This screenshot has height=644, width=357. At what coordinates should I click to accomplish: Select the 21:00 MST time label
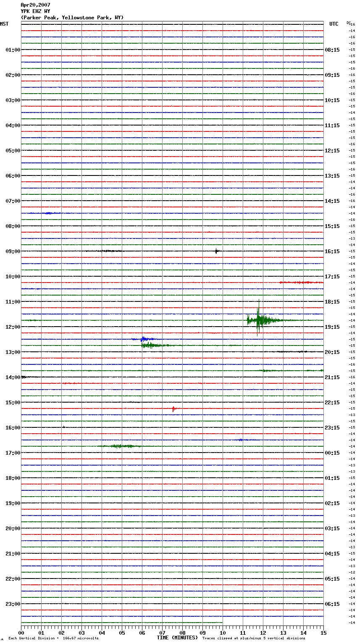pyautogui.click(x=13, y=554)
